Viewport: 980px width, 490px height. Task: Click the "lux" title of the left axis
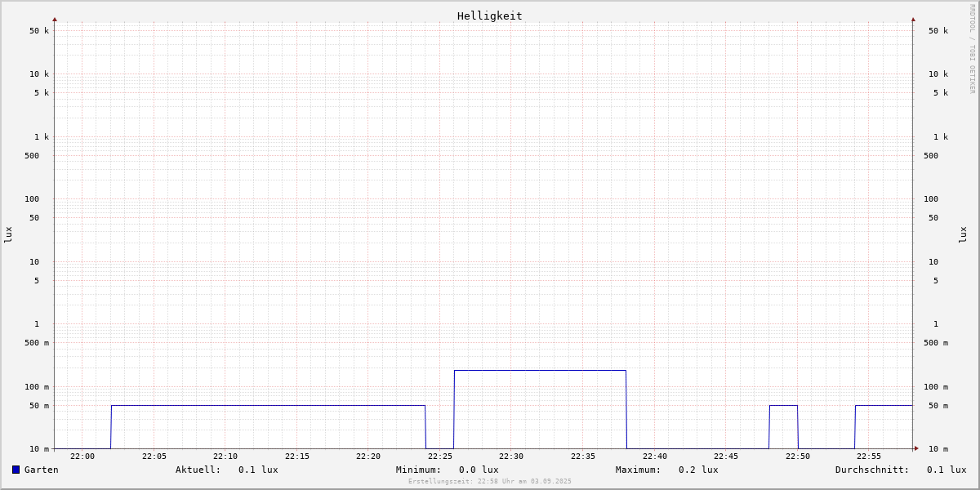pyautogui.click(x=8, y=234)
